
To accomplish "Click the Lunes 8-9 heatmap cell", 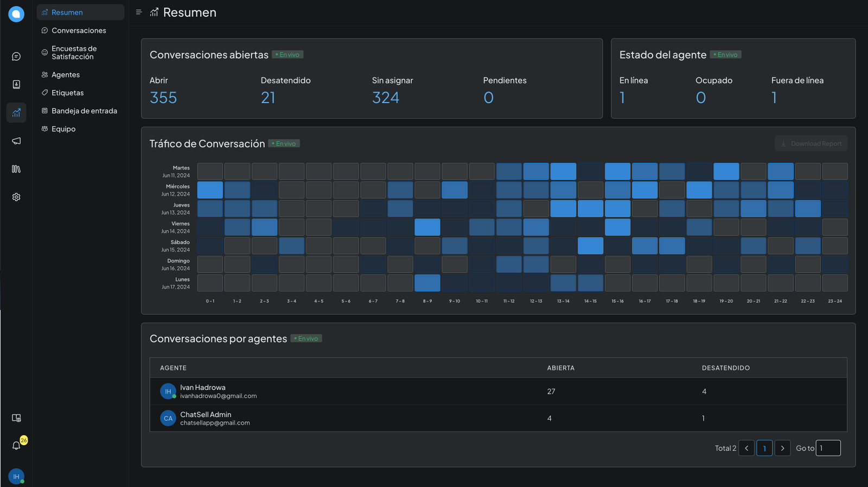I will point(427,283).
